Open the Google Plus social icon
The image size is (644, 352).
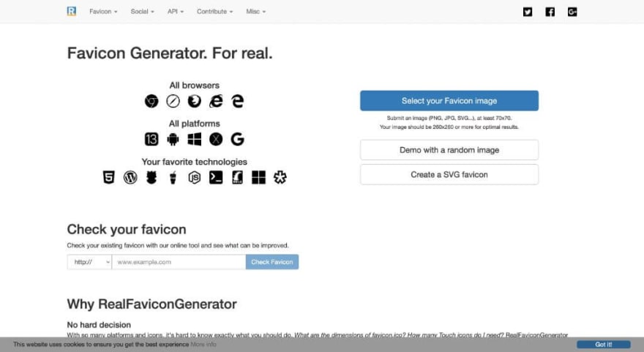point(572,12)
